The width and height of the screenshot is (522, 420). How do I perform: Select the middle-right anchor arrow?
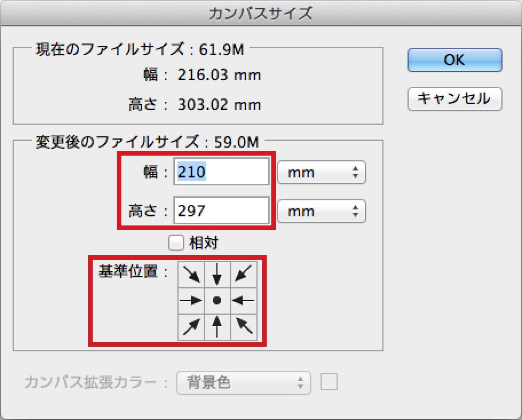[243, 299]
